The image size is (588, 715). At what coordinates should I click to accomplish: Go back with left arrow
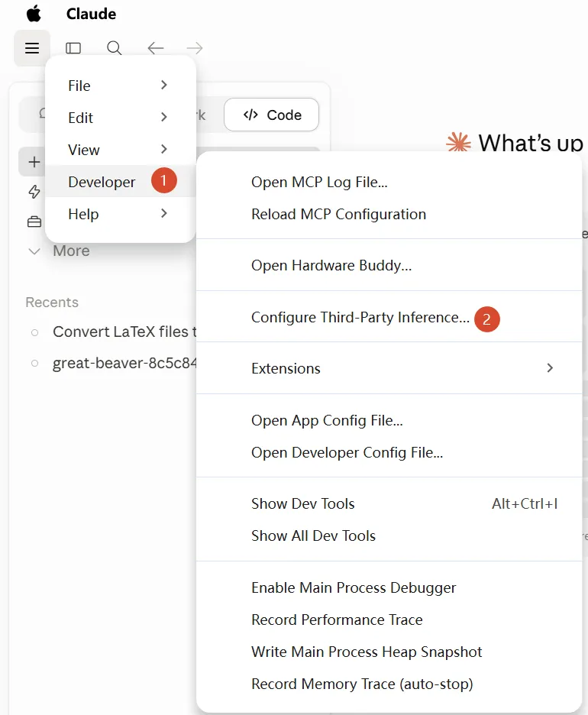tap(156, 48)
